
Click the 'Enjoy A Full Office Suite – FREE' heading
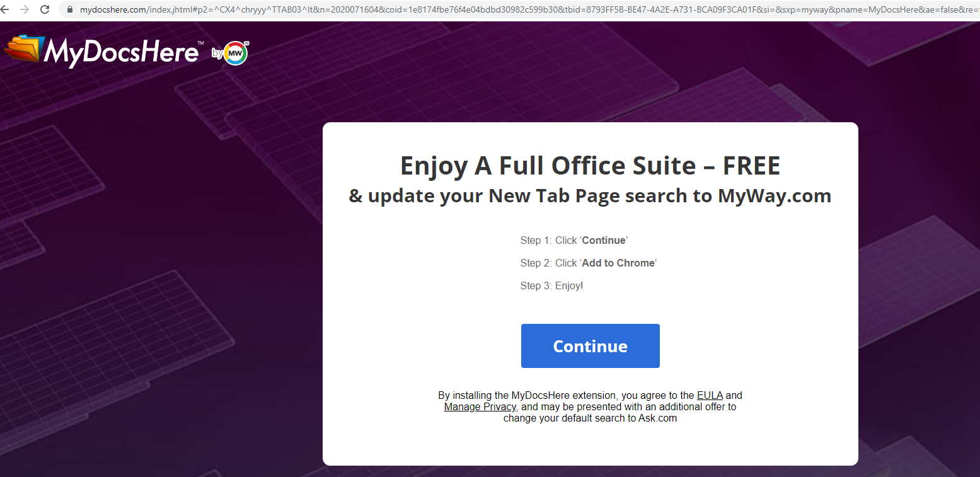click(591, 166)
